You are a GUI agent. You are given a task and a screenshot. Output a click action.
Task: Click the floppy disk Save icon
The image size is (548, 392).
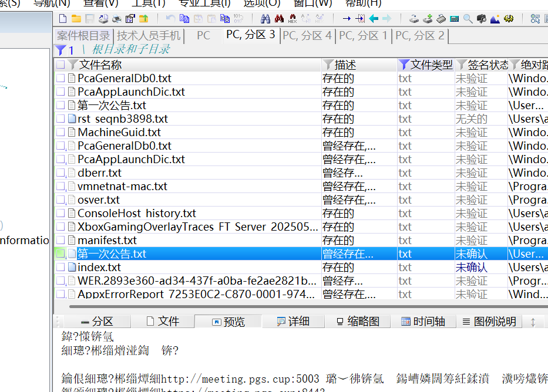[90, 19]
